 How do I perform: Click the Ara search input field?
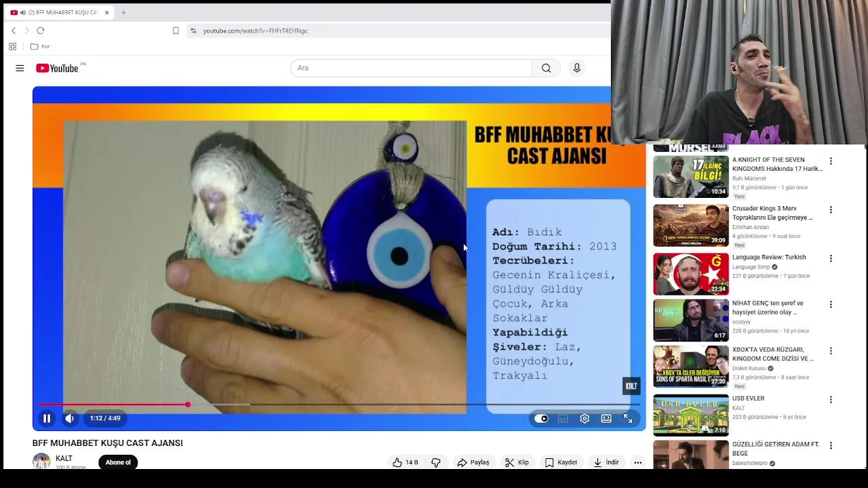[x=411, y=68]
